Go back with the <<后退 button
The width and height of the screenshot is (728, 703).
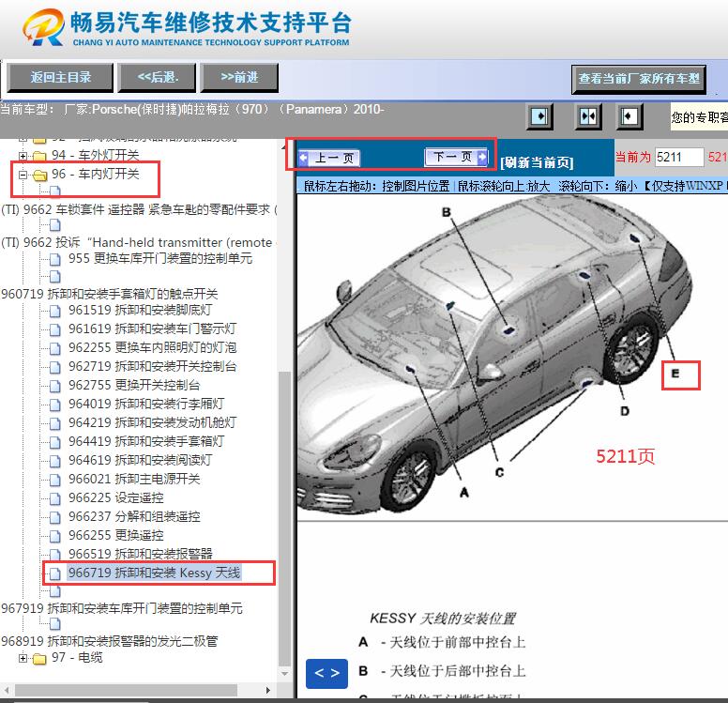(x=157, y=78)
